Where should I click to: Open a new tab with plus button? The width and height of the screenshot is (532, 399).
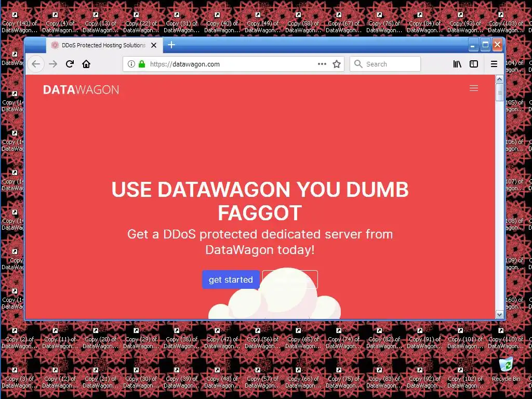(x=171, y=45)
